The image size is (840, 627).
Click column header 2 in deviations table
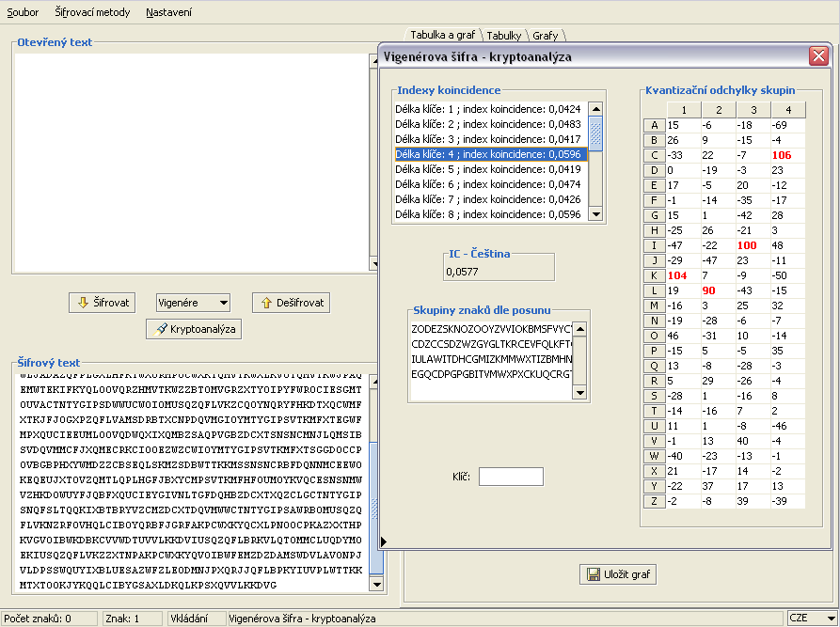[719, 110]
